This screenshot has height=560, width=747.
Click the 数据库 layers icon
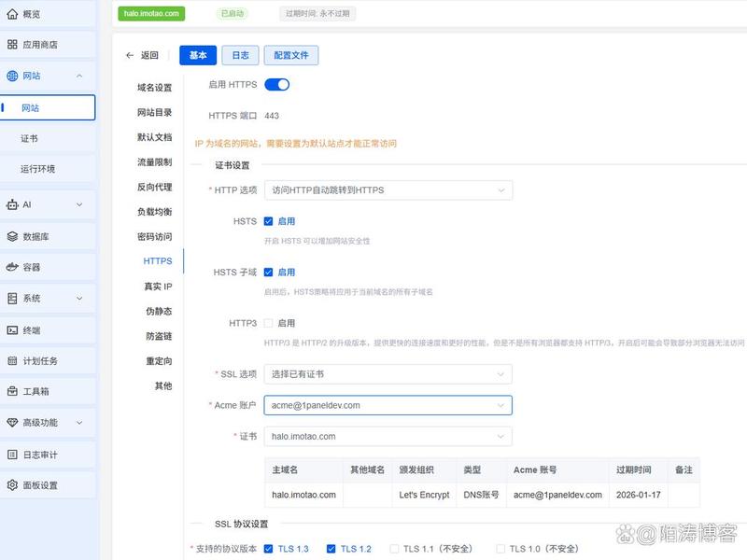click(x=12, y=237)
